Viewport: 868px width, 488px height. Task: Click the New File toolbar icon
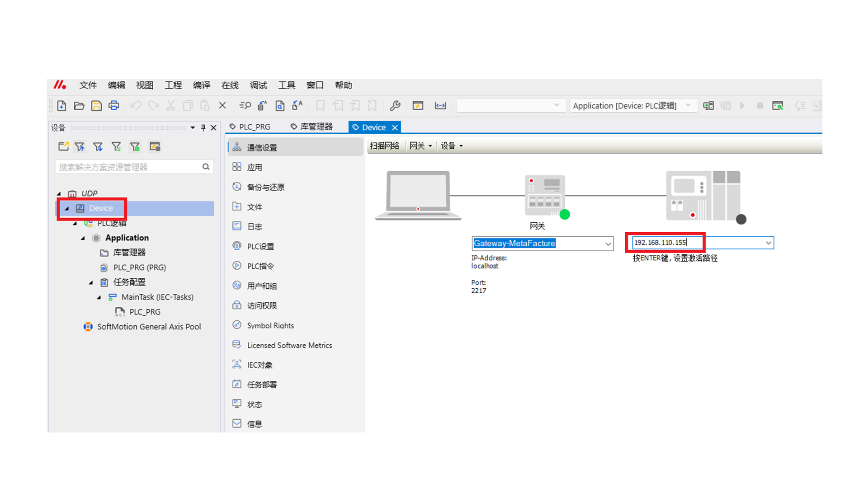(x=62, y=106)
